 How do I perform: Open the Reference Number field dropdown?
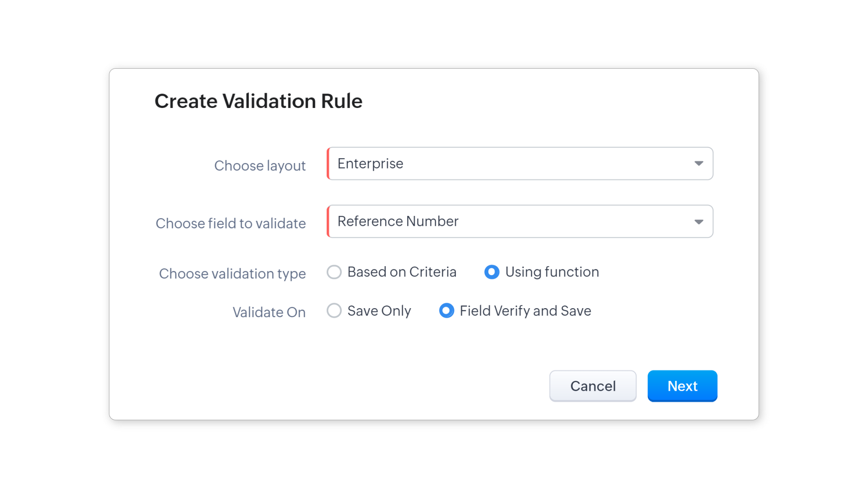[520, 221]
